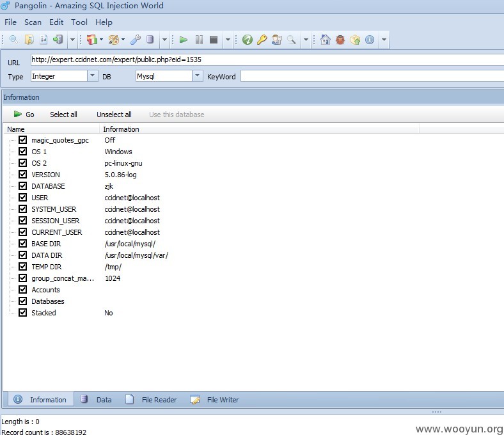The width and height of the screenshot is (504, 435).
Task: Click the update package toolbar icon
Action: coord(355,40)
